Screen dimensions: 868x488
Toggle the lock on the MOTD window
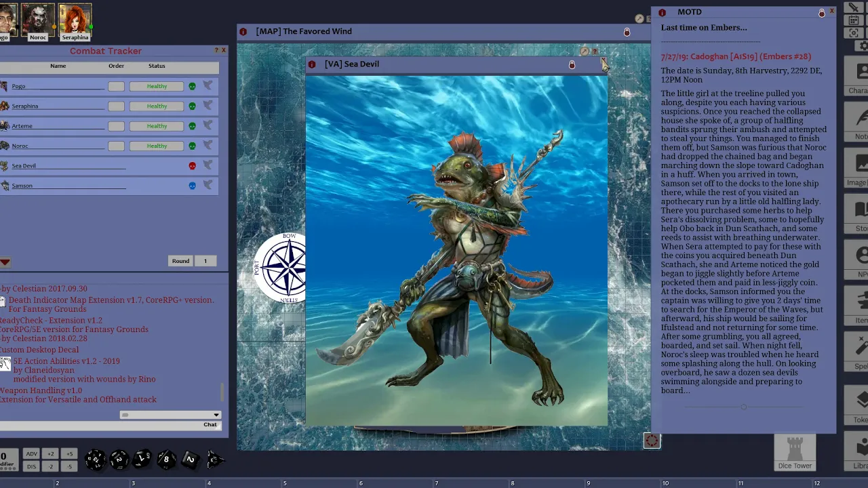click(x=822, y=13)
